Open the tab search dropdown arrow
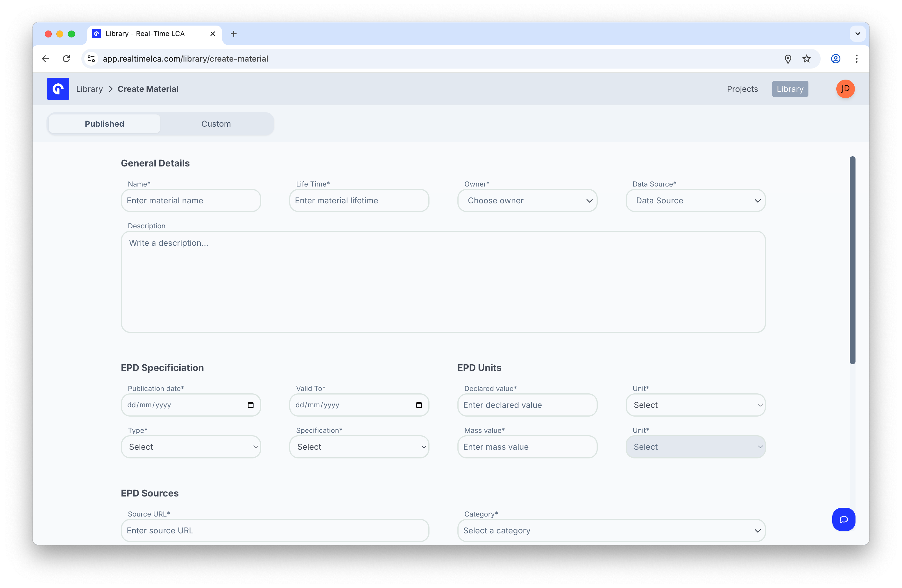This screenshot has height=588, width=902. 858,34
